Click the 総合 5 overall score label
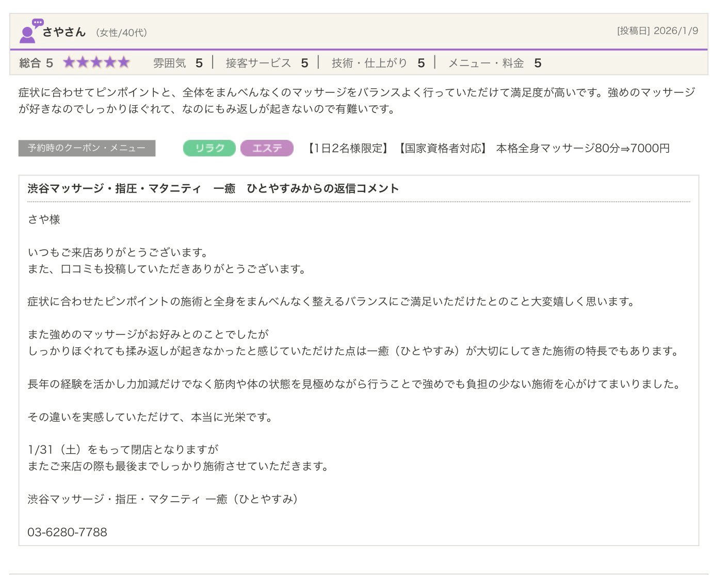This screenshot has height=575, width=728. pyautogui.click(x=36, y=63)
